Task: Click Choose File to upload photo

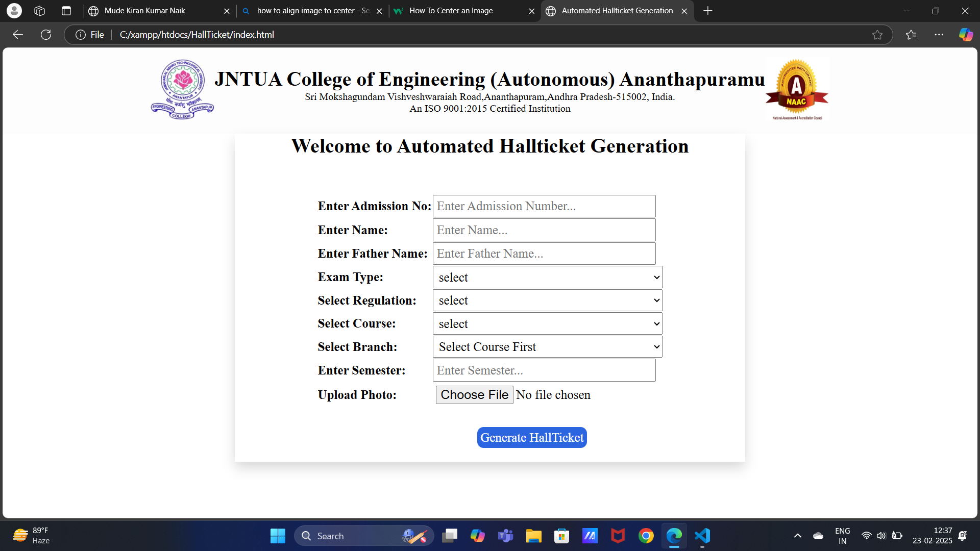Action: [474, 395]
